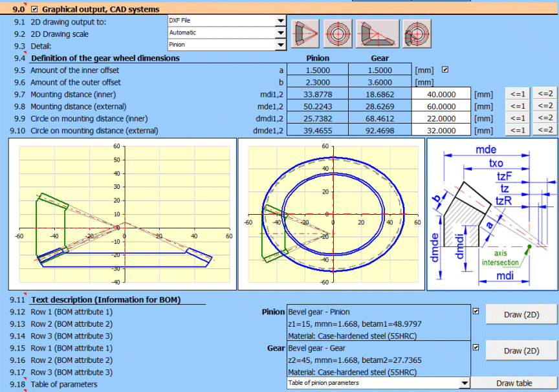The height and width of the screenshot is (392, 559).
Task: Click the <=2 button for Mounting distance (external)
Action: (545, 106)
